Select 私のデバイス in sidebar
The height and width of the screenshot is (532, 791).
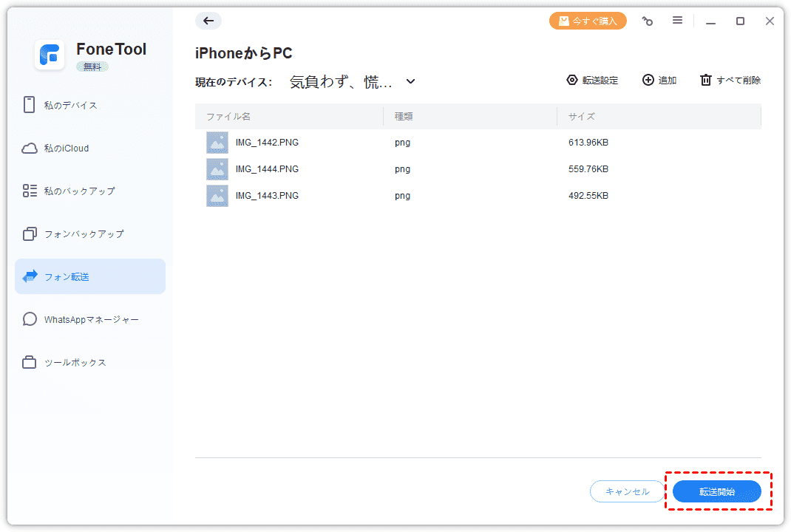pyautogui.click(x=70, y=105)
